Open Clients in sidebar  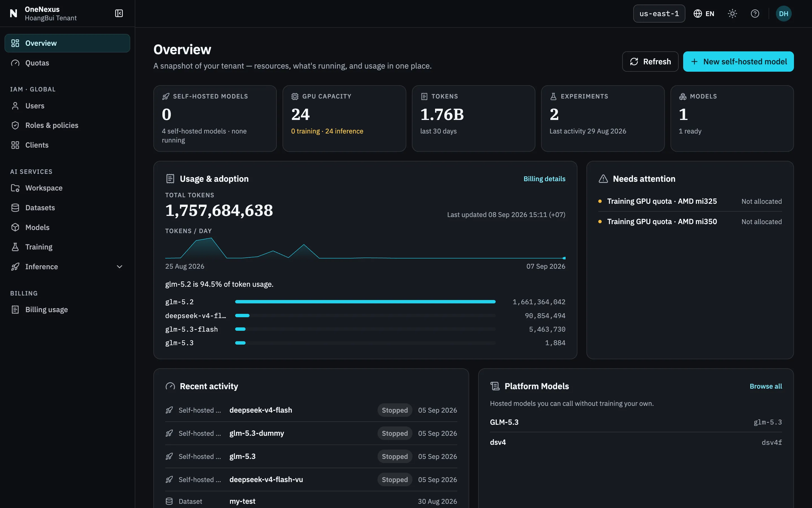(67, 145)
